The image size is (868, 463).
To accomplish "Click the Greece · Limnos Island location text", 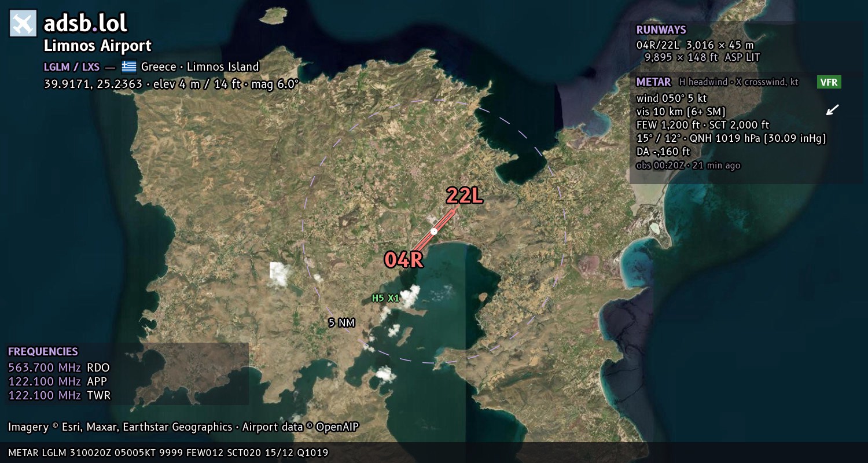I will tap(200, 67).
